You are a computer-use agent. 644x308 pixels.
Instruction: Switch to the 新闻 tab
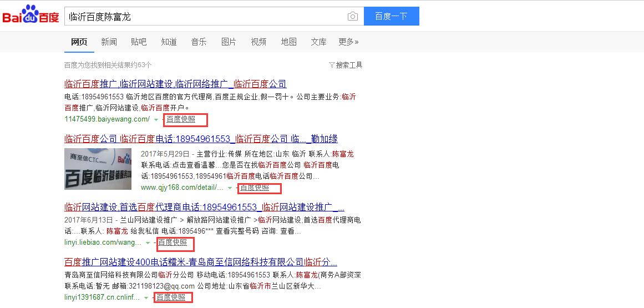(x=109, y=42)
